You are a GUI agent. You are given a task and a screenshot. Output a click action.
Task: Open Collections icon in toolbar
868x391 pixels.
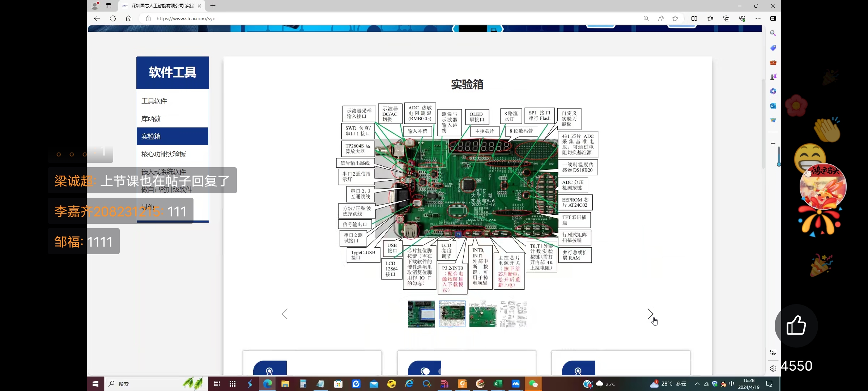pyautogui.click(x=726, y=18)
